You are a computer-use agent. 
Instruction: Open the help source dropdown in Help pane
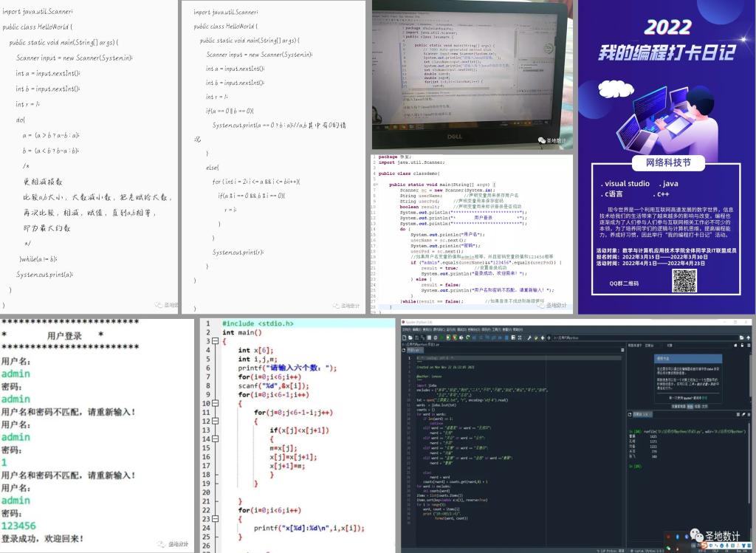(x=654, y=346)
